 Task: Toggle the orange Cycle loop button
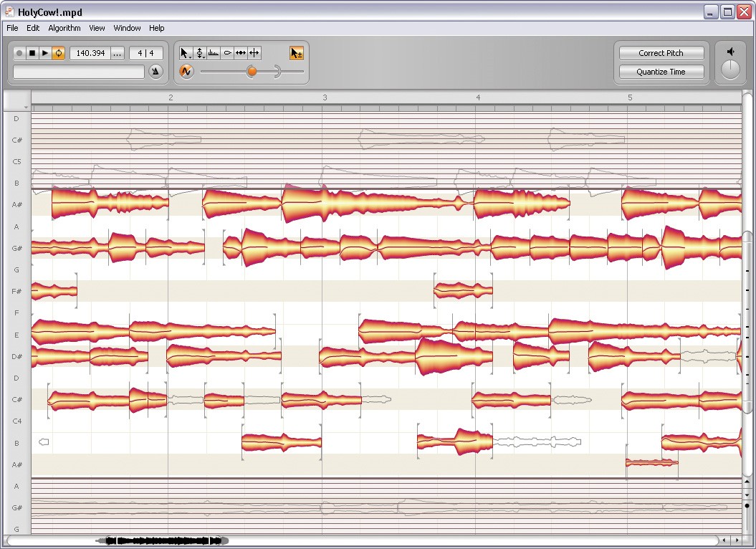(58, 53)
